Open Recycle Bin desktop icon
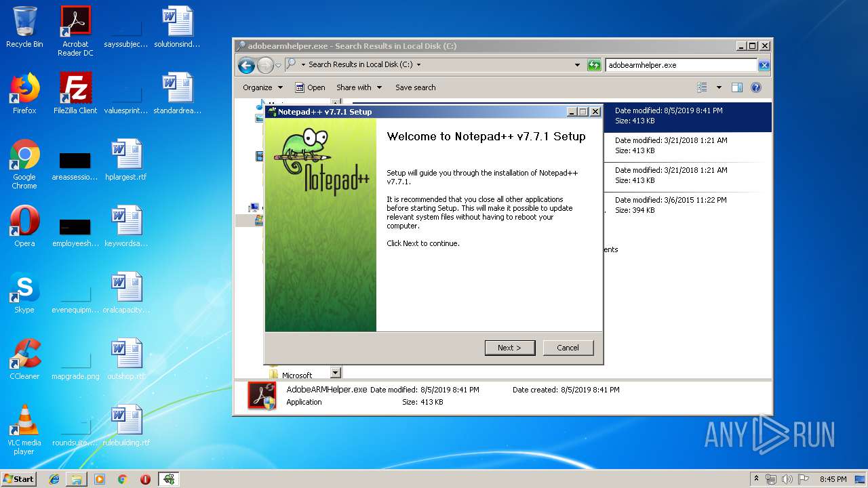868x488 pixels. pos(24,27)
